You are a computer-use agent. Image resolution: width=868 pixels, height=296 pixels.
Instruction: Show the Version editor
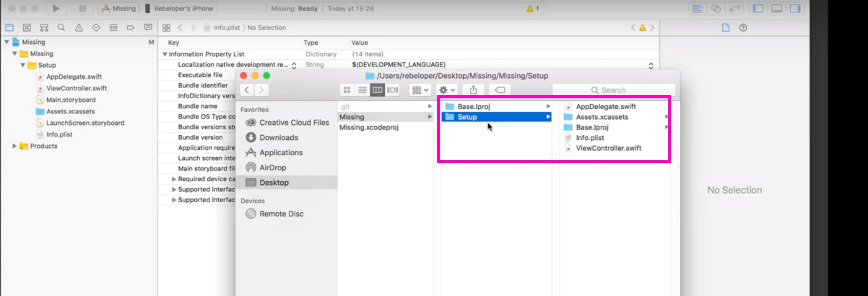pyautogui.click(x=734, y=8)
